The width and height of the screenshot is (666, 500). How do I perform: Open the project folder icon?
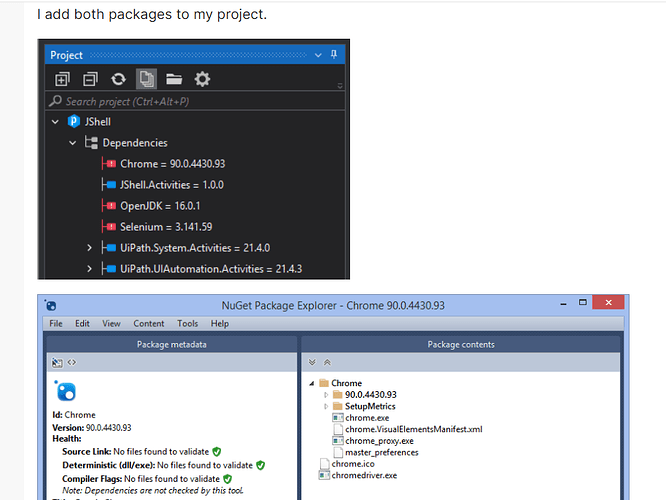[174, 79]
